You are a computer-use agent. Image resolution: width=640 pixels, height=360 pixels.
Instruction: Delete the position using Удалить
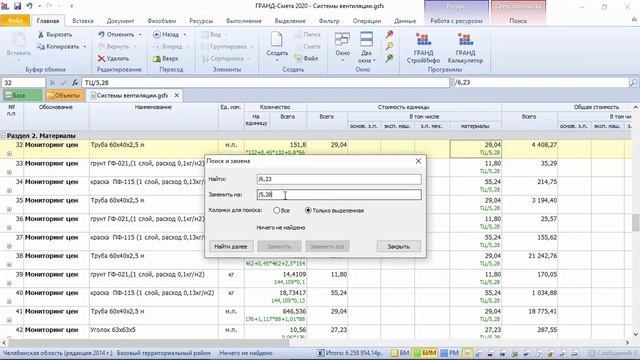coord(113,58)
